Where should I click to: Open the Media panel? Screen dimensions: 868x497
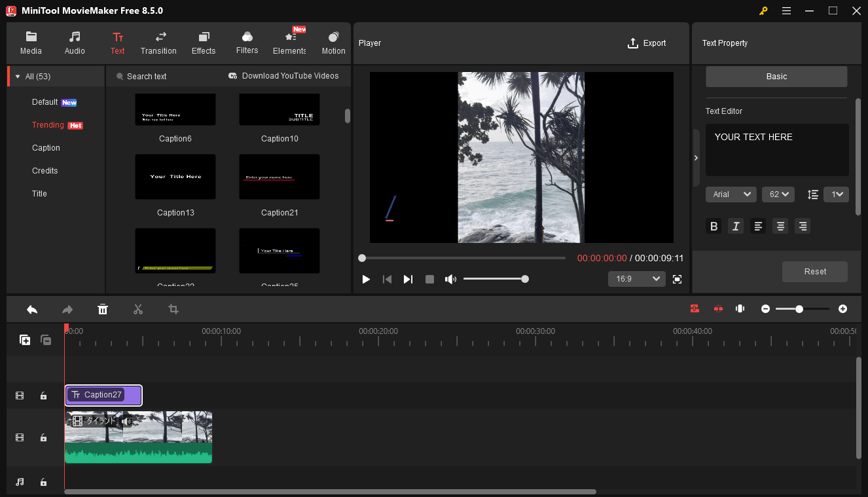click(31, 42)
